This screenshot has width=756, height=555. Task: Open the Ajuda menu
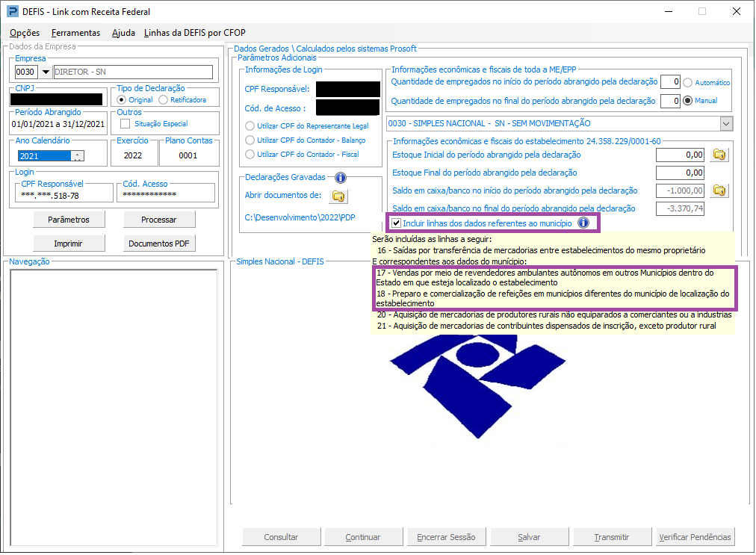(123, 33)
